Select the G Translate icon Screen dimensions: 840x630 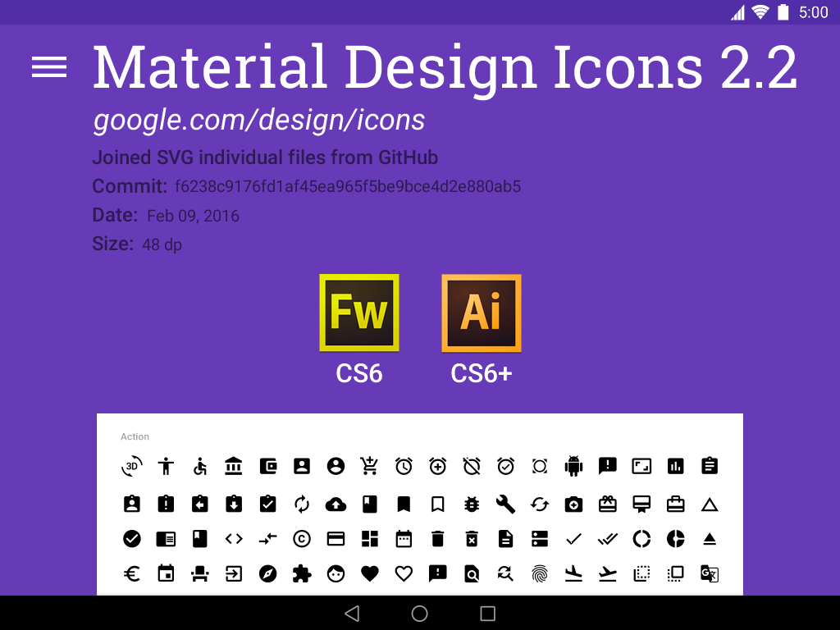pyautogui.click(x=709, y=573)
